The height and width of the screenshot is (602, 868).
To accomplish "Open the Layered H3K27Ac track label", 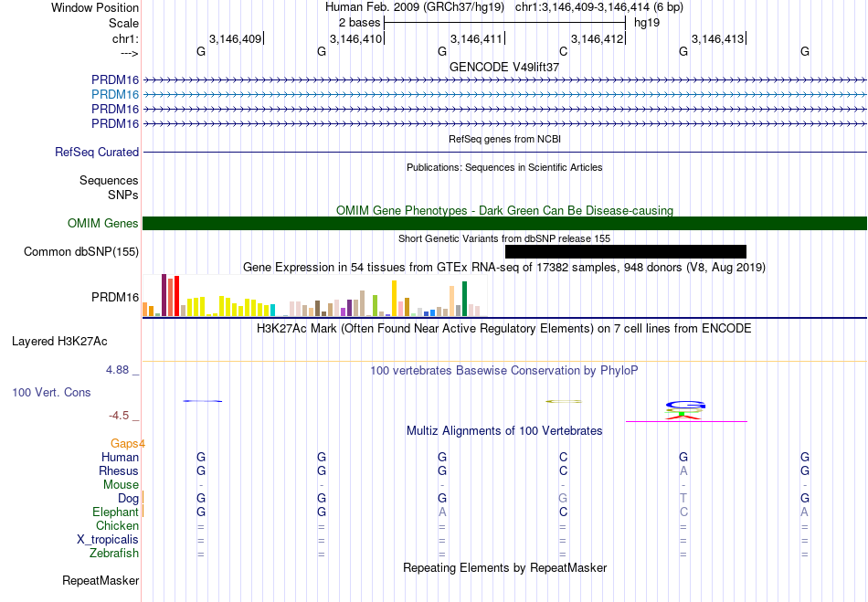I will [x=59, y=341].
